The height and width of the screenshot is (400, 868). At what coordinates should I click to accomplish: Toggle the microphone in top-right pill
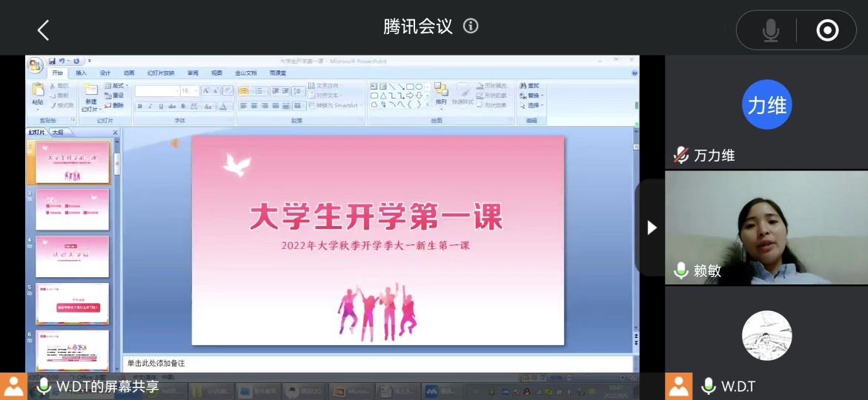coord(771,30)
